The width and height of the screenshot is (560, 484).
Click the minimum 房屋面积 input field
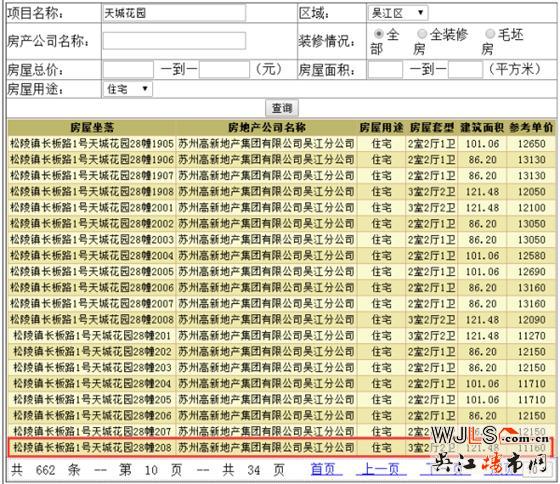pos(385,69)
